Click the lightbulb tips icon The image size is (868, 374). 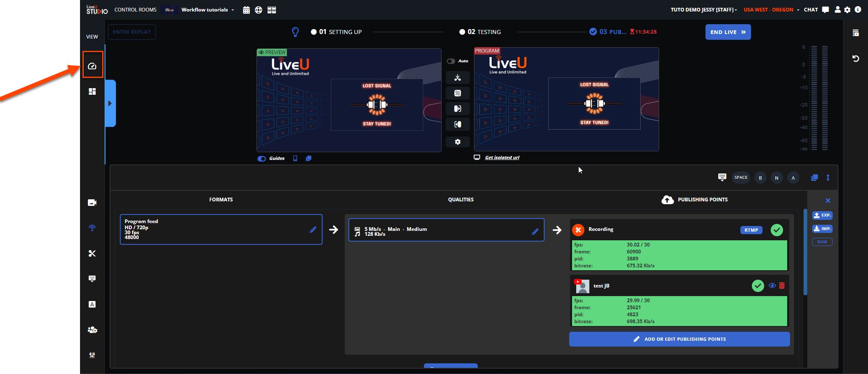point(295,32)
